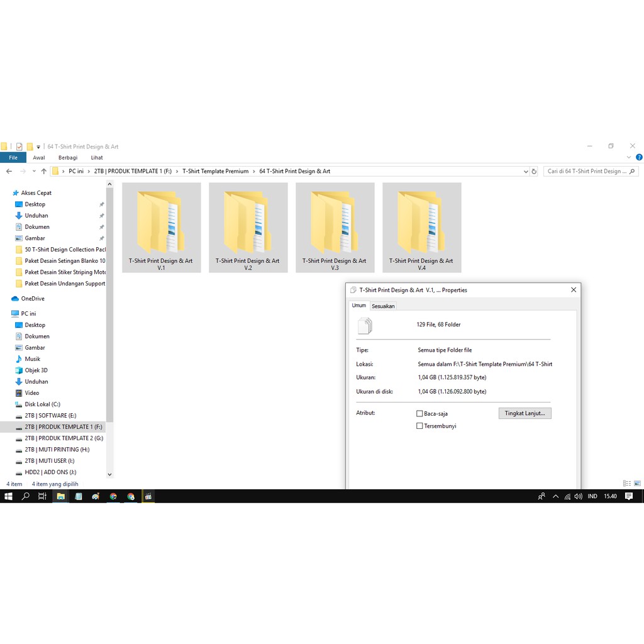Click T-Shirt Template Premium in breadcrumb

pos(215,171)
